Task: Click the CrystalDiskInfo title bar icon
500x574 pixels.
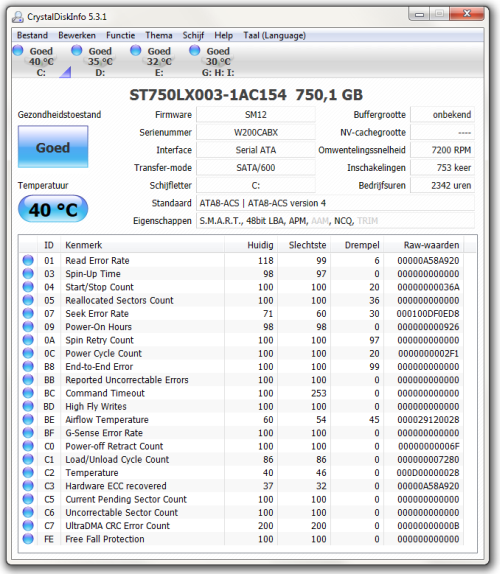Action: (x=17, y=17)
